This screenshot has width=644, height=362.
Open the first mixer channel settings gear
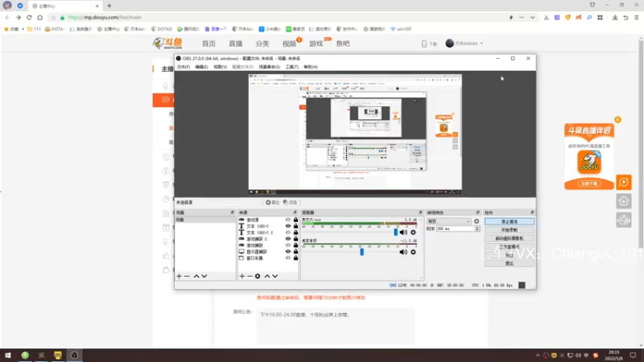[413, 232]
